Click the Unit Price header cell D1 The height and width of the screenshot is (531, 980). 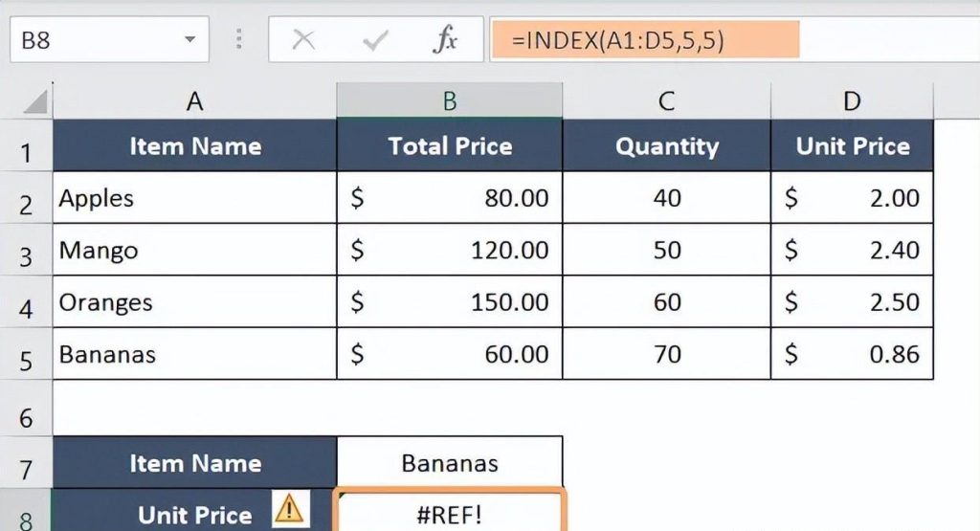coord(852,146)
